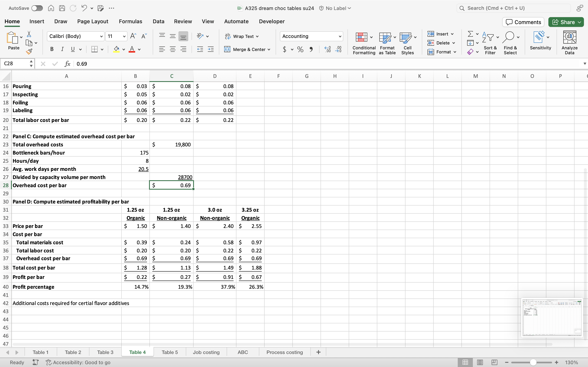Toggle Bold formatting
This screenshot has height=367, width=588.
(52, 49)
